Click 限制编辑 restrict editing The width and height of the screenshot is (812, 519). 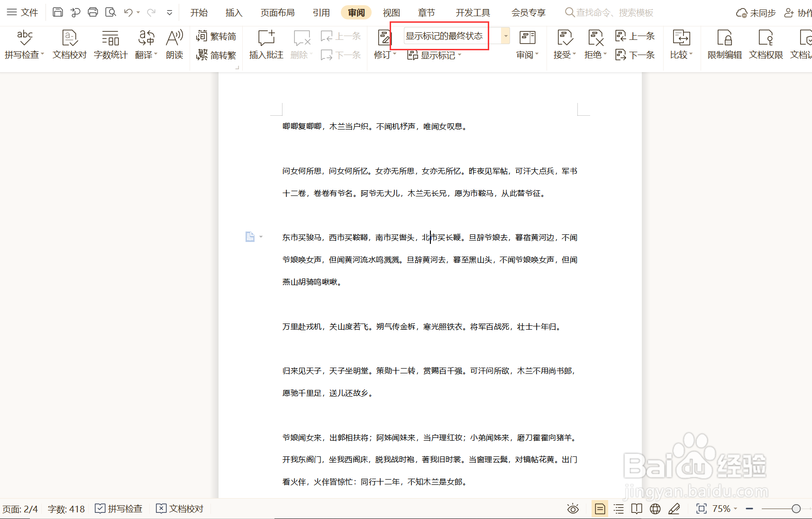724,45
